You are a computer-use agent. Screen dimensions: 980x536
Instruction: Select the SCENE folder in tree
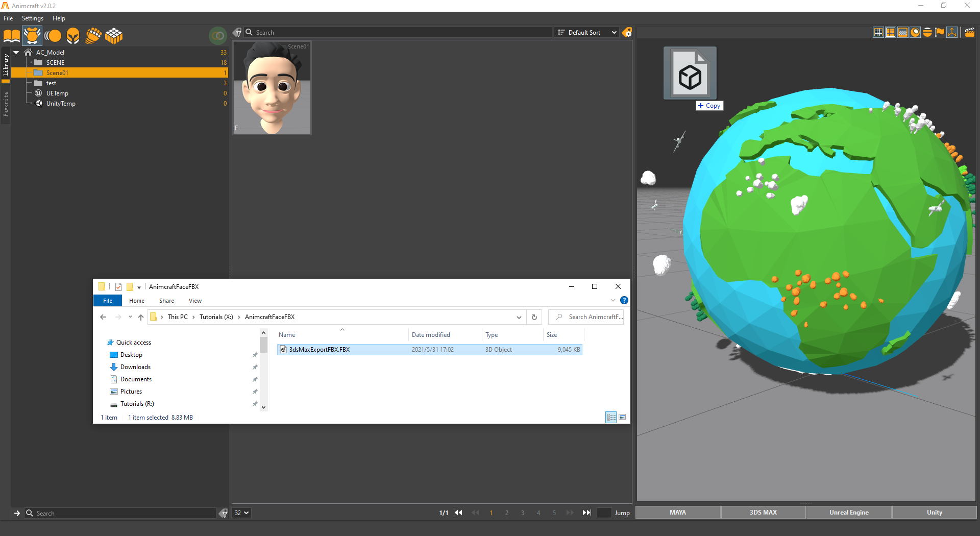[x=55, y=63]
